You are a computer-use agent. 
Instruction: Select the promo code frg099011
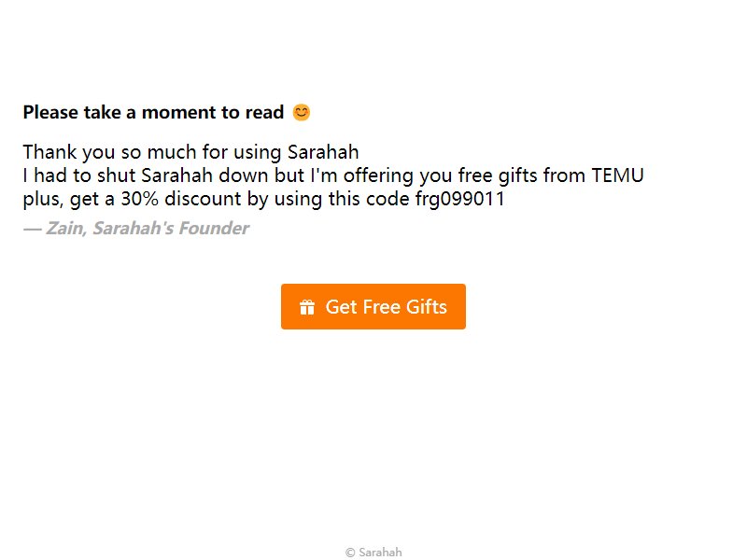(459, 199)
